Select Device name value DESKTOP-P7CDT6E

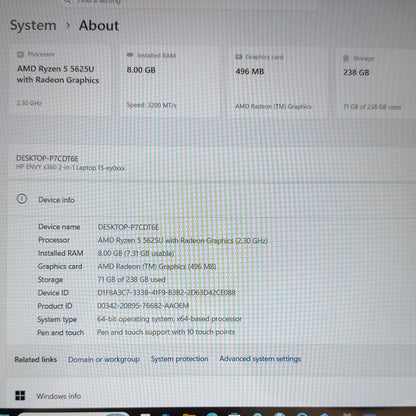pos(128,227)
